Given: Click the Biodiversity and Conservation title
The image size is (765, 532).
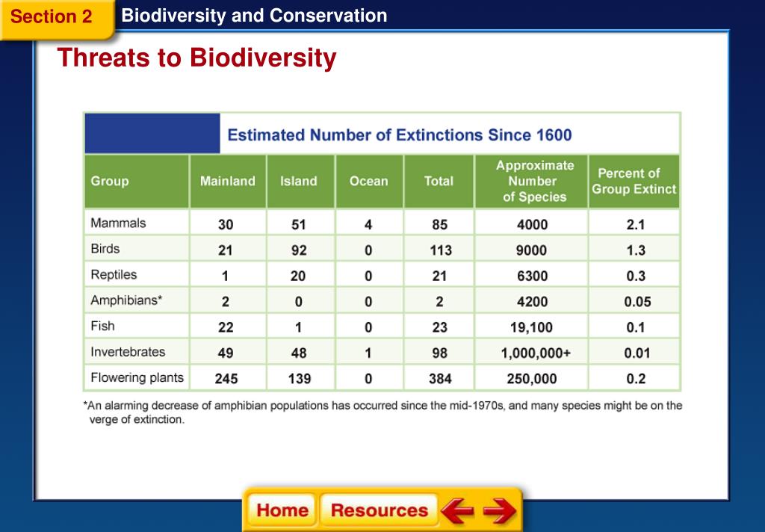Looking at the screenshot, I should click(254, 16).
